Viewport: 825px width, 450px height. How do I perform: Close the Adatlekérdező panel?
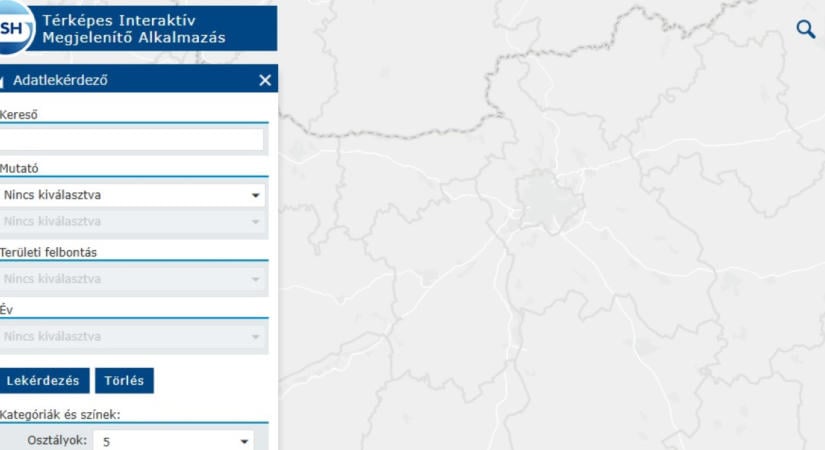(x=265, y=80)
